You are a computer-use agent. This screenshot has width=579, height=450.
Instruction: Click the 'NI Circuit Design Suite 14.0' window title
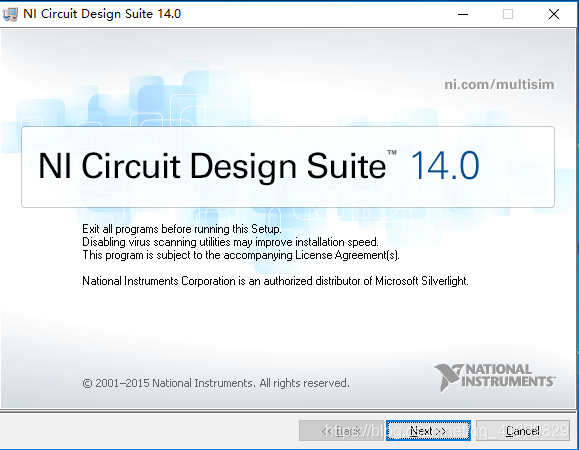point(102,14)
